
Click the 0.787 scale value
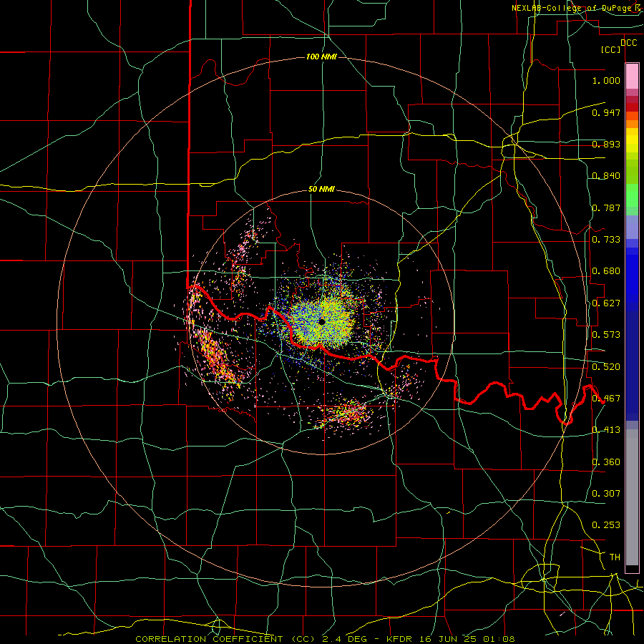606,208
